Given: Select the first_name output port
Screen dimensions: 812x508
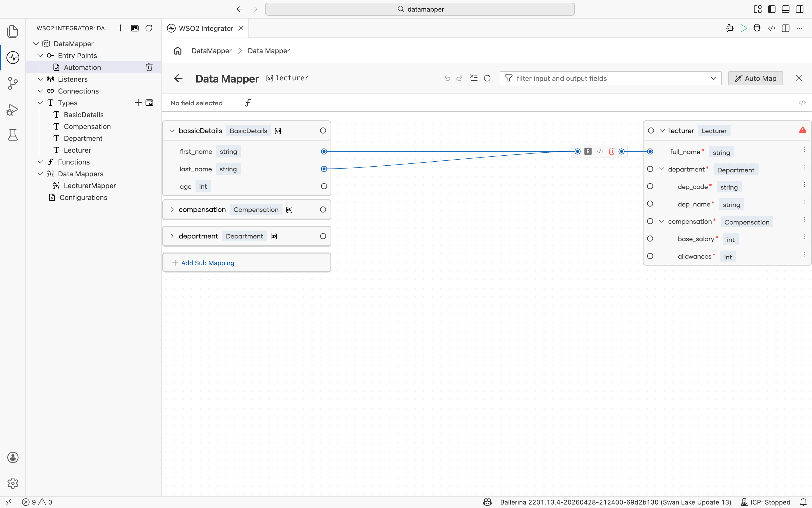Looking at the screenshot, I should coord(324,152).
